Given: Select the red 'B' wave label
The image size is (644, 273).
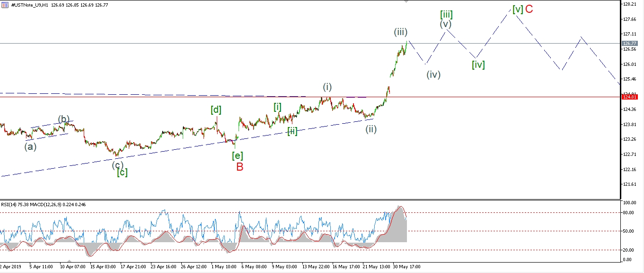Looking at the screenshot, I should point(239,167).
